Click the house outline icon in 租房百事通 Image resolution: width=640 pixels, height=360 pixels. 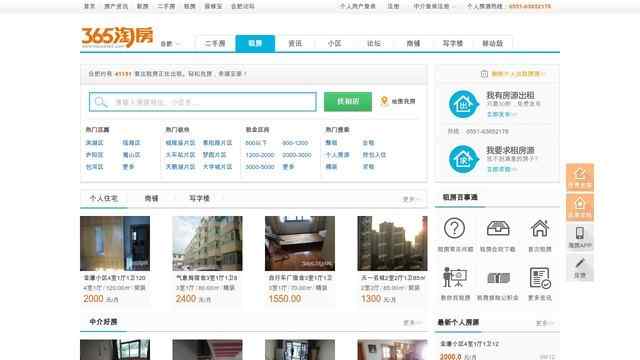click(540, 228)
